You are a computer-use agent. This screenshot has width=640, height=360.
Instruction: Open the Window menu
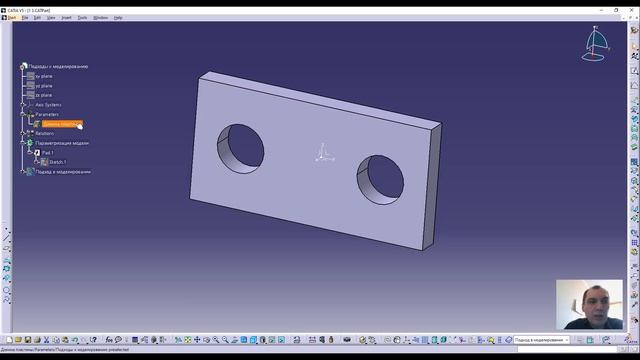[100, 18]
